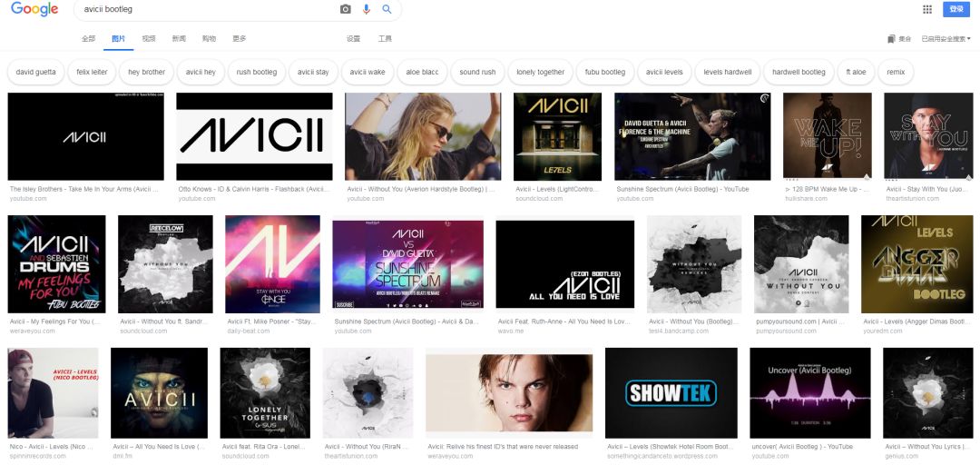Click the blue magnifier search icon
Screen dimensions: 980x465
(387, 9)
